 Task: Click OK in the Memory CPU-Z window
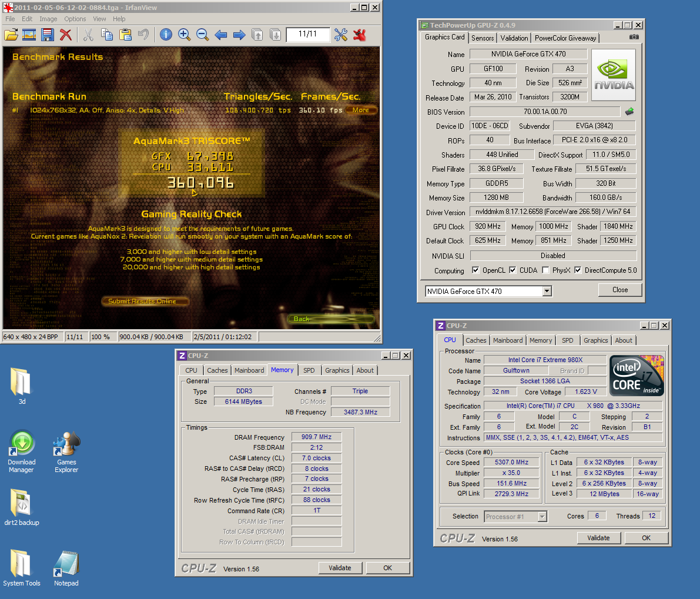(x=387, y=568)
